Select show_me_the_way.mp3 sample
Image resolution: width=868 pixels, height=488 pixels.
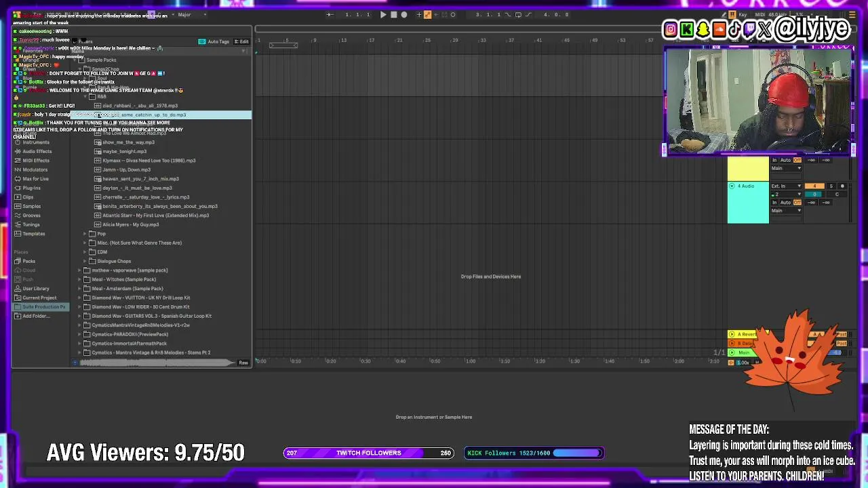pos(128,142)
